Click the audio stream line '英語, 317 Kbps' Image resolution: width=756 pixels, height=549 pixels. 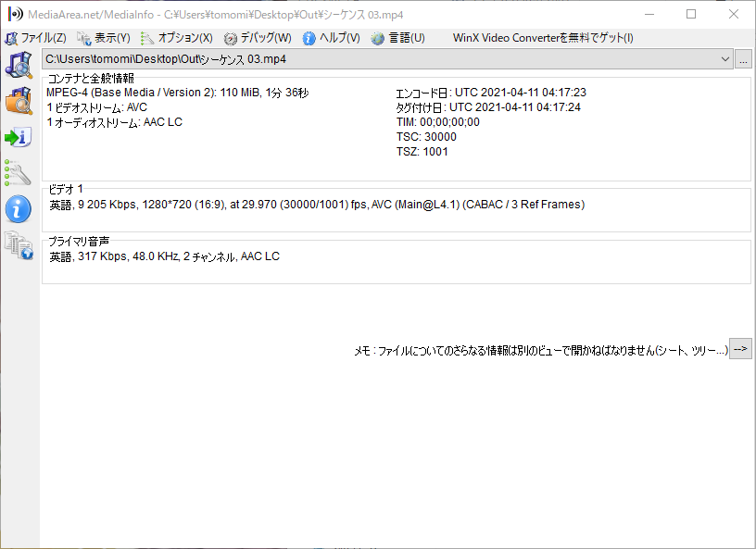tap(164, 256)
